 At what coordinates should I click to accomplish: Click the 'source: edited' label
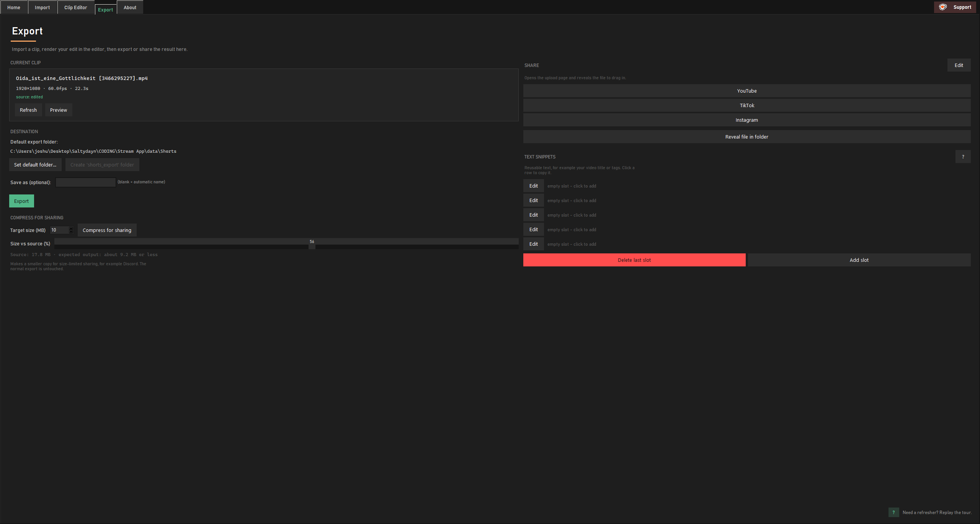(x=29, y=97)
